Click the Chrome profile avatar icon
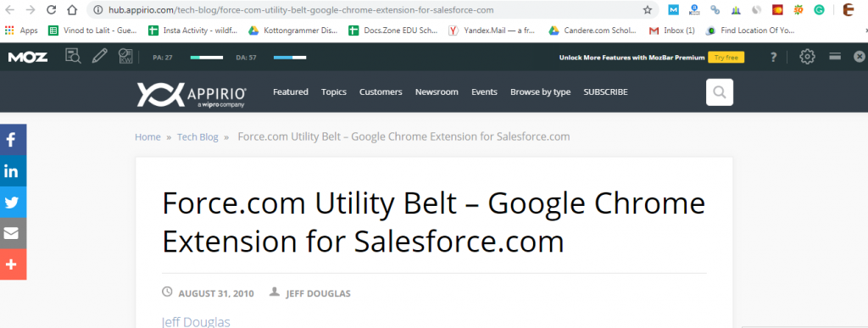Screen dimensions: 868x328 (x=848, y=10)
